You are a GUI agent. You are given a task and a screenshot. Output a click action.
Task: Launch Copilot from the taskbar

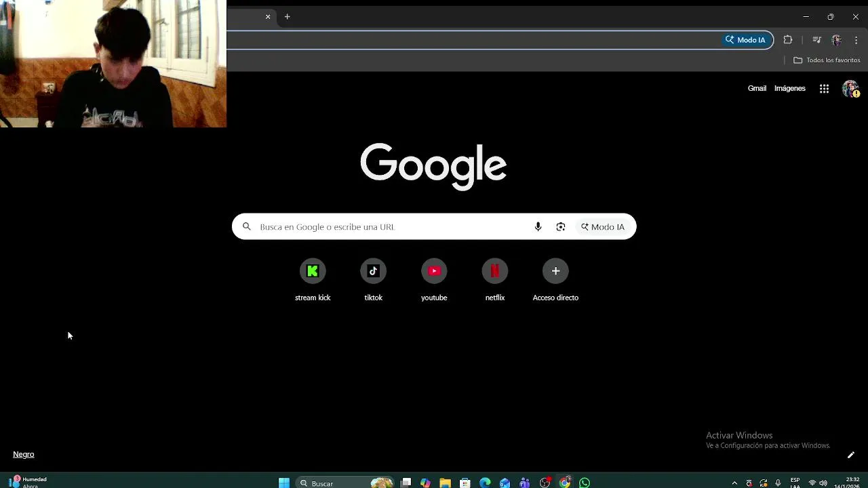click(x=425, y=483)
